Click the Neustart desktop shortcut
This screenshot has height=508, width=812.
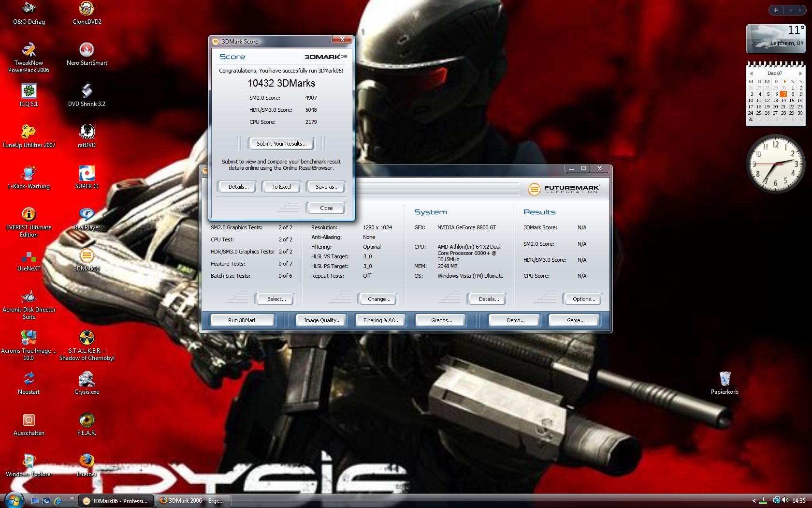[x=29, y=384]
